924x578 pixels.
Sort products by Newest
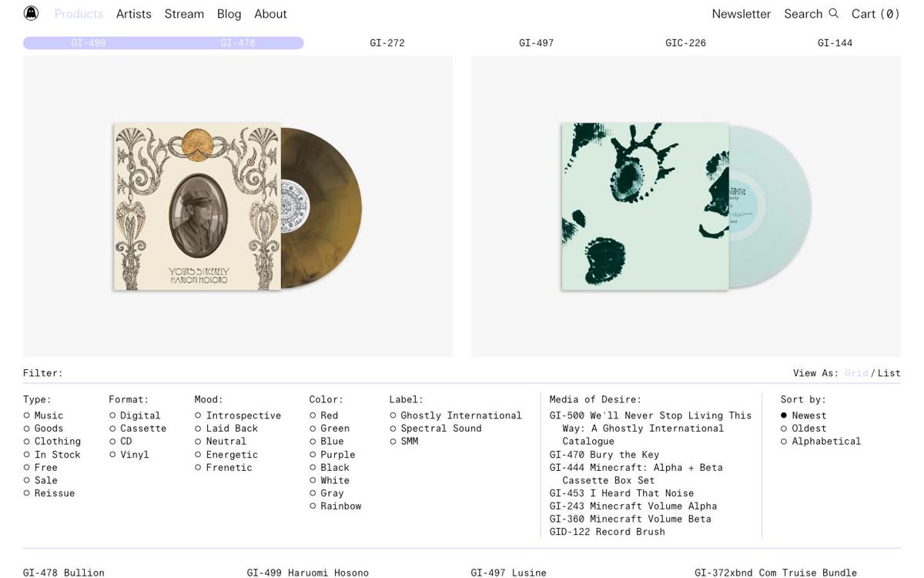[x=804, y=415]
